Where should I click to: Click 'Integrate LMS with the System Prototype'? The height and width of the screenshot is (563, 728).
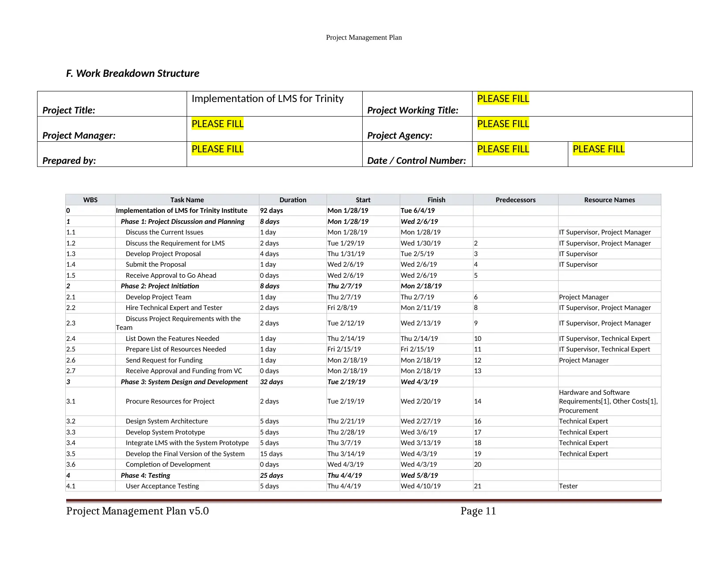coord(187,443)
